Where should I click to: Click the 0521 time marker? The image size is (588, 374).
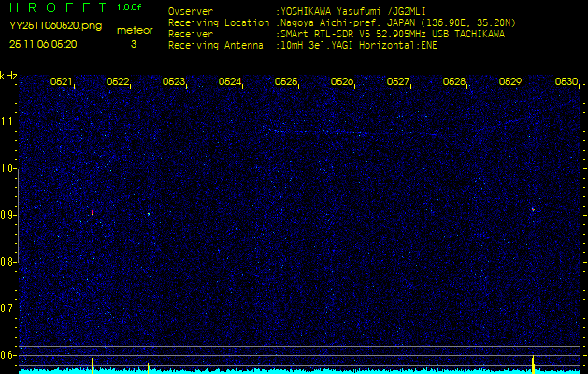61,82
